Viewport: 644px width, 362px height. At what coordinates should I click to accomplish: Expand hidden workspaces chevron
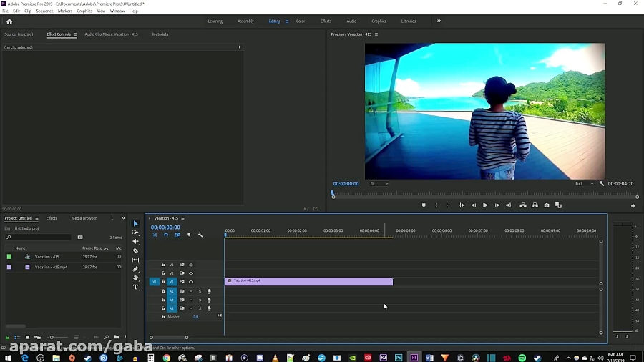439,21
